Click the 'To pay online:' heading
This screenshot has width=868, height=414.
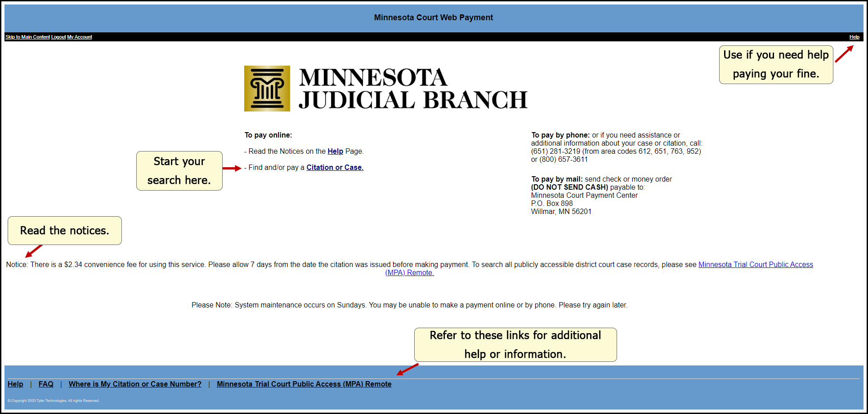pos(268,135)
